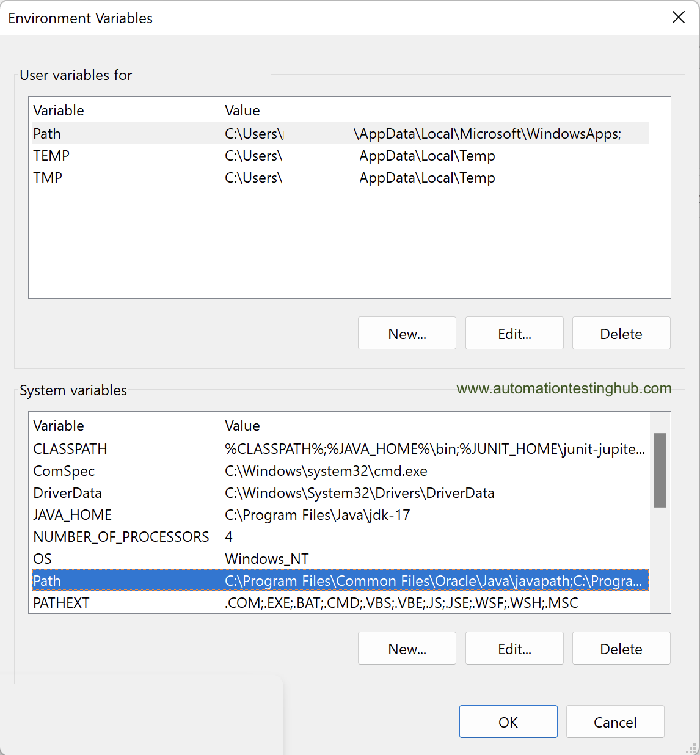
Task: Select the highlighted system Path row
Action: (x=340, y=580)
